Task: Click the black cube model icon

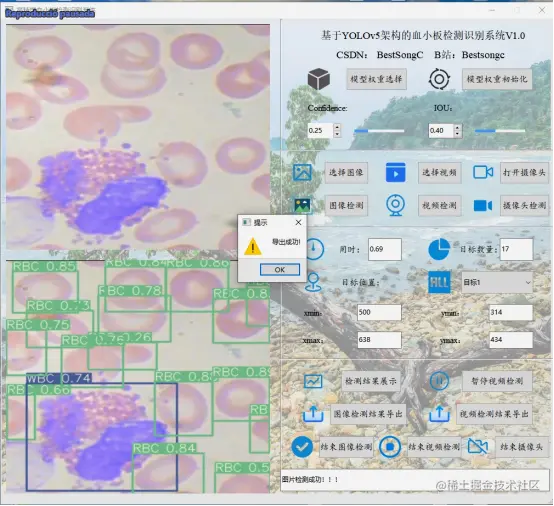Action: click(318, 78)
